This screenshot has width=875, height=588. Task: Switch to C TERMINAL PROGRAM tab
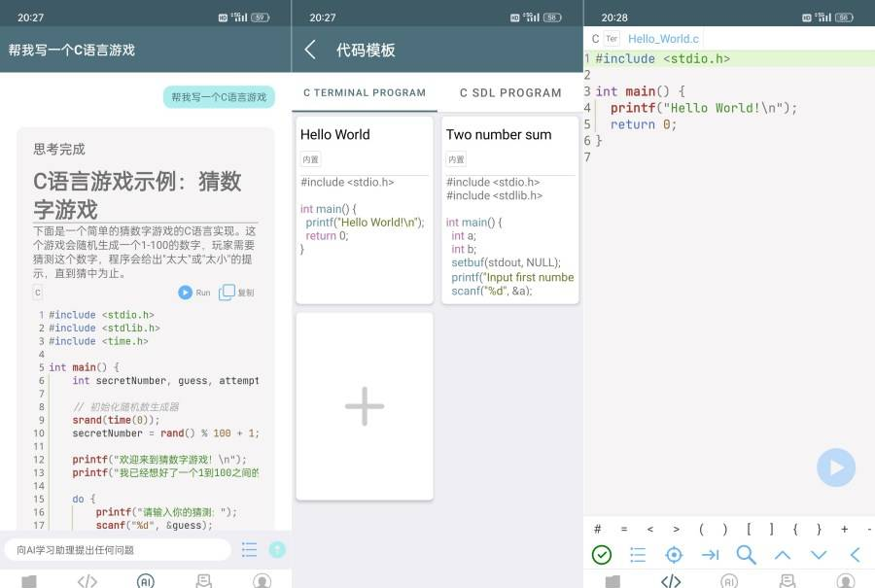coord(365,92)
